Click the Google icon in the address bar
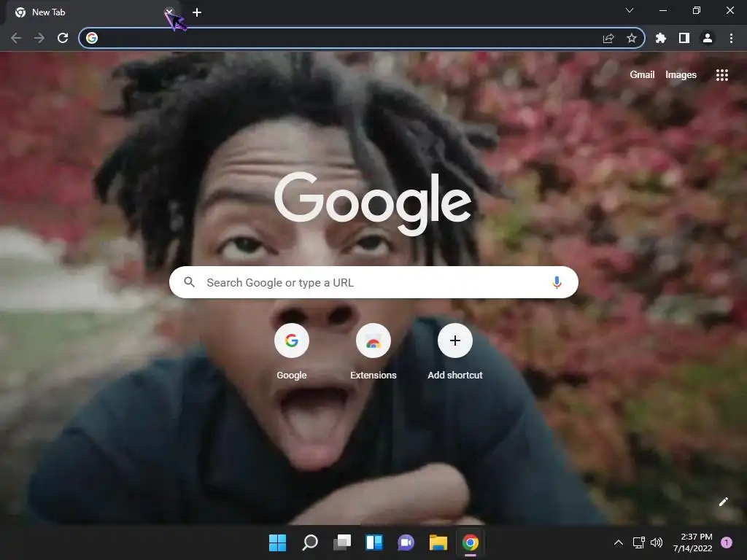This screenshot has height=560, width=747. click(92, 38)
